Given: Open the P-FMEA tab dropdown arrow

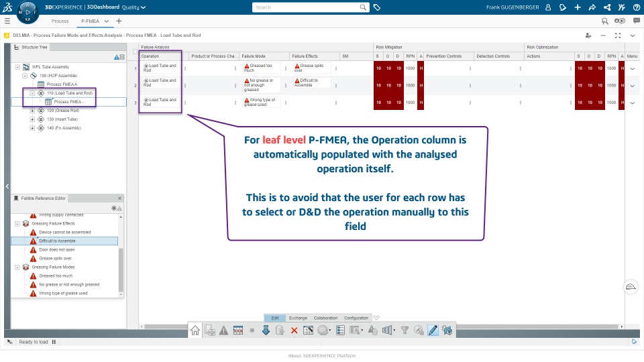Looking at the screenshot, I should tap(107, 21).
